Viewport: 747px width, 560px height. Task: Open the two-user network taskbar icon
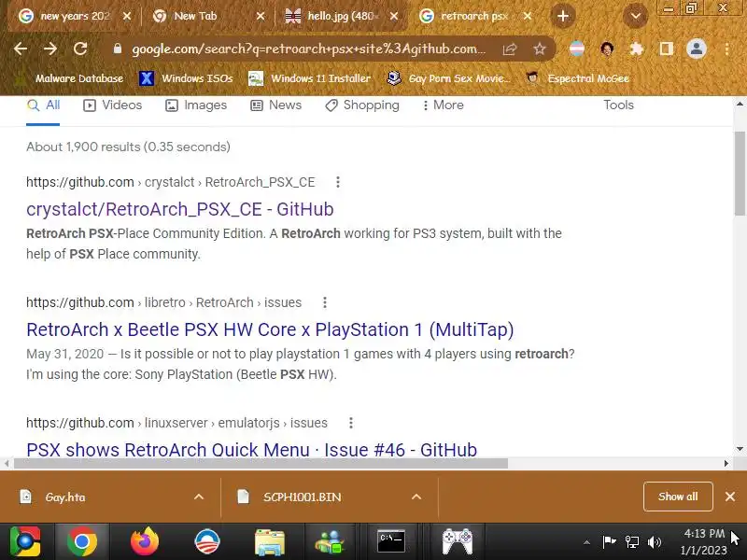point(330,541)
